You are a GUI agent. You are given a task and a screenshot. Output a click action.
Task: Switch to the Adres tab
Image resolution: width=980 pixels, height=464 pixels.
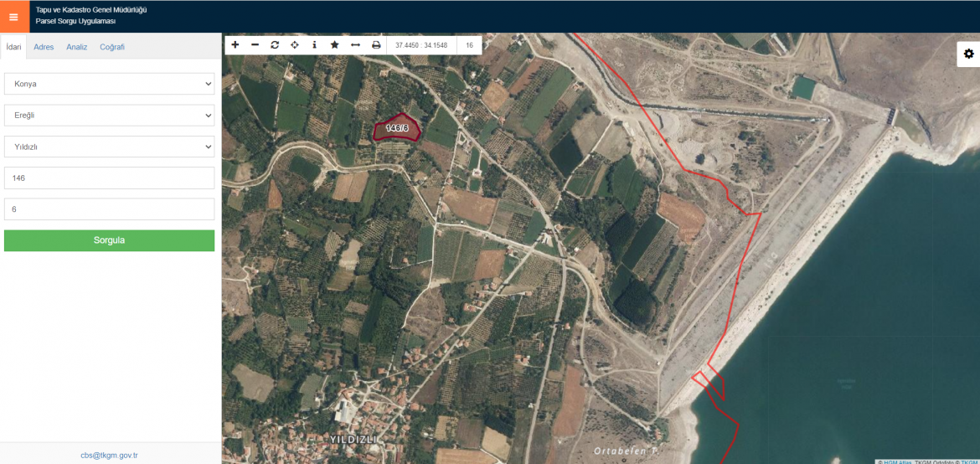[44, 47]
